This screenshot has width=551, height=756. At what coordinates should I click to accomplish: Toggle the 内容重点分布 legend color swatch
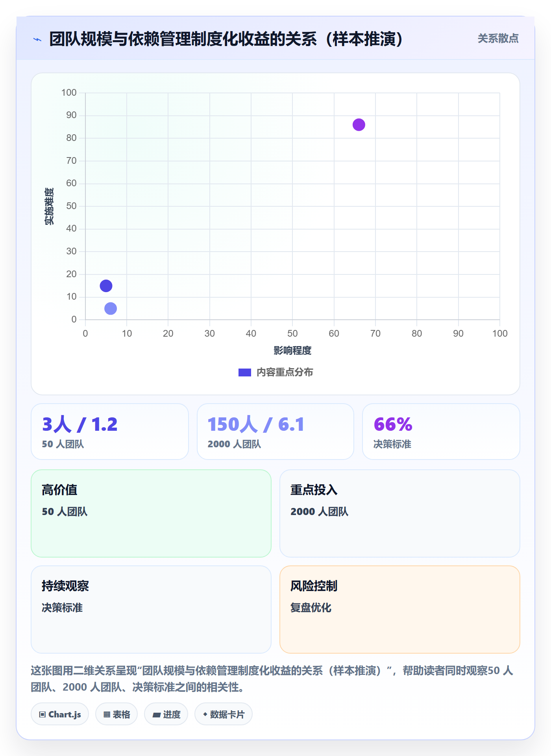coord(244,372)
